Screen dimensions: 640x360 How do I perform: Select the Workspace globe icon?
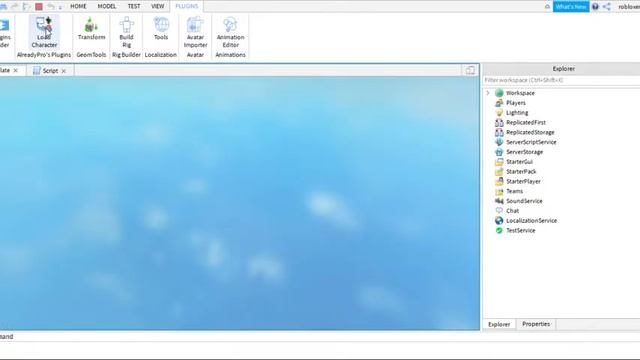(499, 93)
